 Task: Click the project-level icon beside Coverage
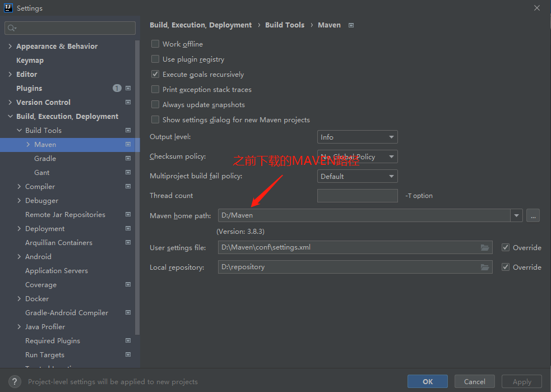(x=128, y=284)
